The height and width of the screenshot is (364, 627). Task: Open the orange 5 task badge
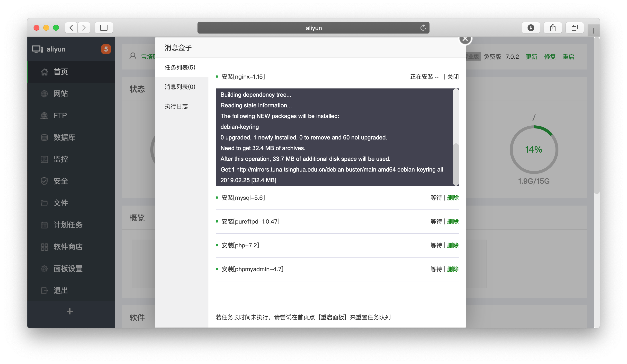[106, 49]
